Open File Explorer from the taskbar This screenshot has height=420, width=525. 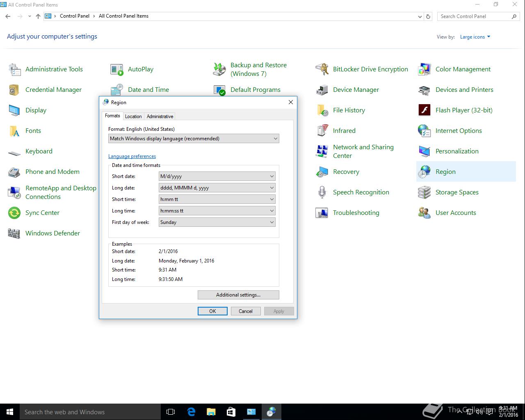[x=211, y=412]
